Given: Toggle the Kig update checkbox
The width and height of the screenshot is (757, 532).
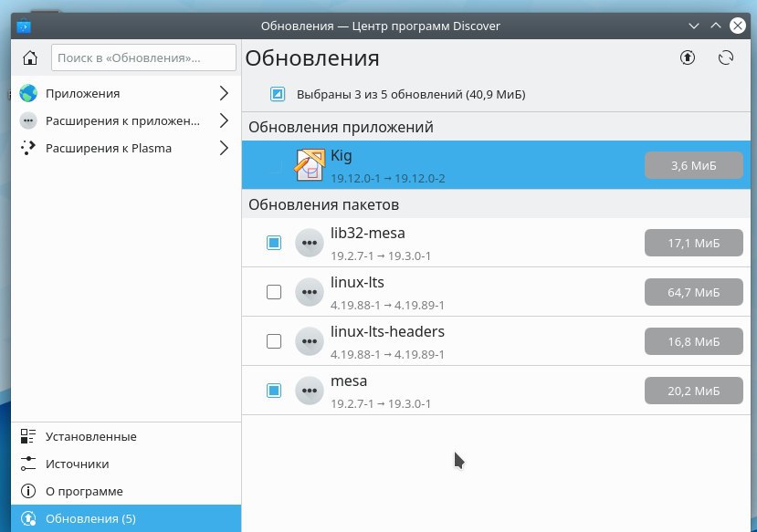Looking at the screenshot, I should pyautogui.click(x=274, y=165).
